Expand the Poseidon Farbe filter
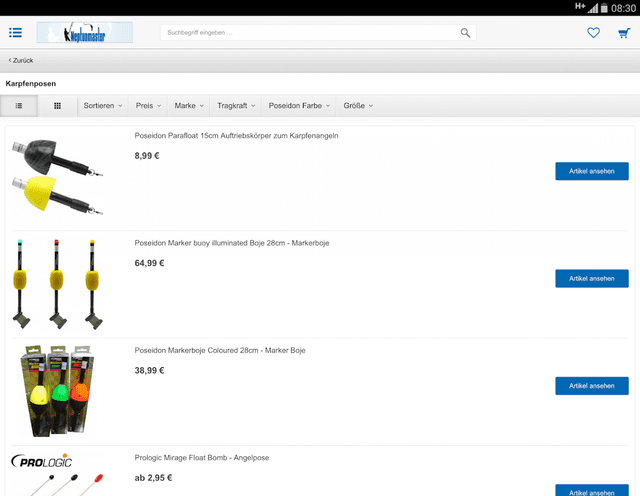The width and height of the screenshot is (640, 496). [x=299, y=106]
